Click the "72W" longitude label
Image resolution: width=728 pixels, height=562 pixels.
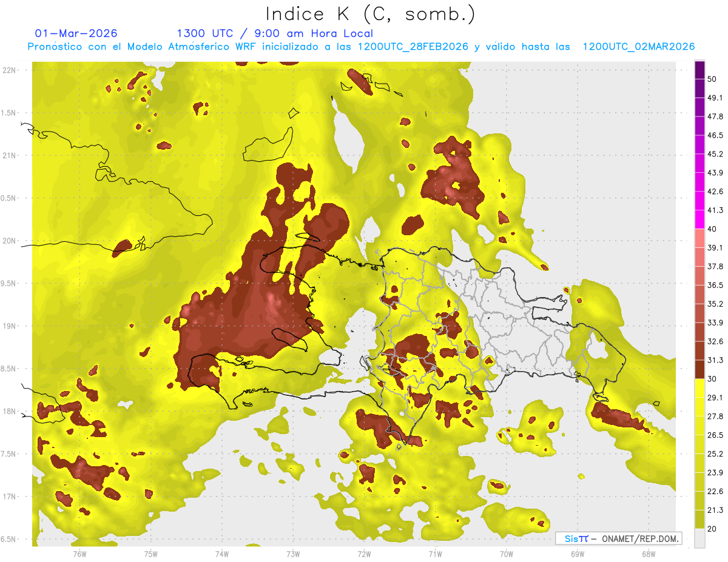point(364,554)
